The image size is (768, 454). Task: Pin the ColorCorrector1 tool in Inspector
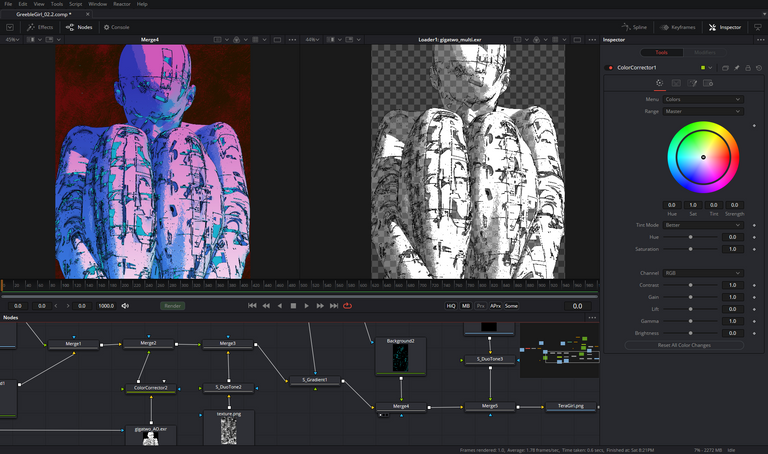(737, 68)
